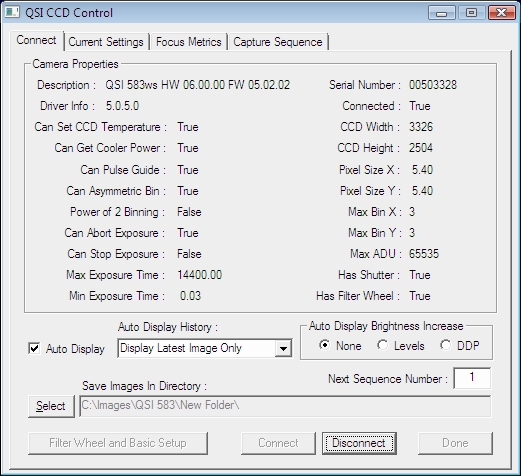Image resolution: width=521 pixels, height=476 pixels.
Task: Click the Max ADU value '65535'
Action: pos(424,254)
